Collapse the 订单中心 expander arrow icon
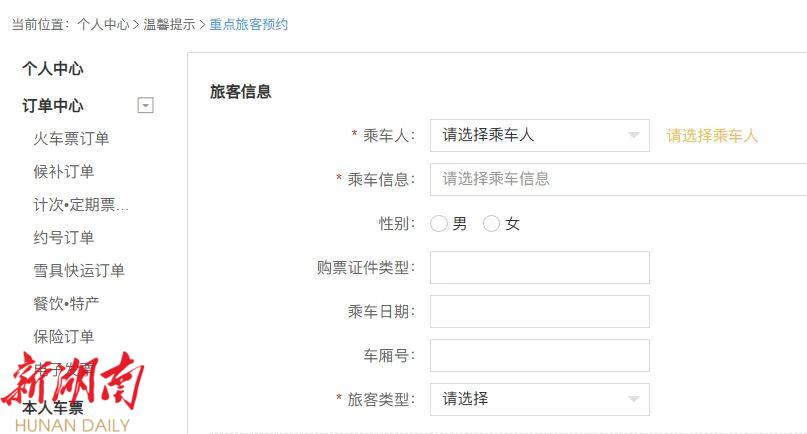The height and width of the screenshot is (434, 807). (146, 105)
